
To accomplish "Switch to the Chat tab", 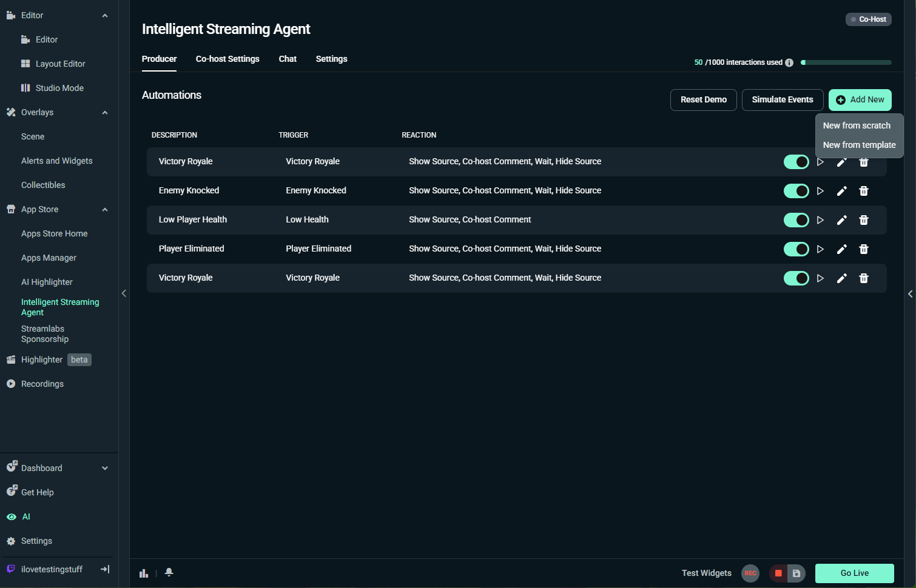I will point(288,59).
